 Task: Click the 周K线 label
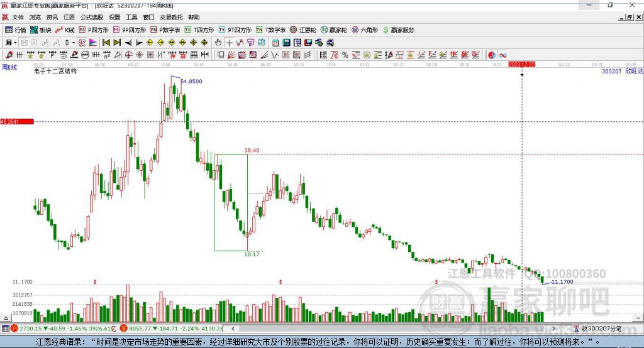pyautogui.click(x=9, y=67)
